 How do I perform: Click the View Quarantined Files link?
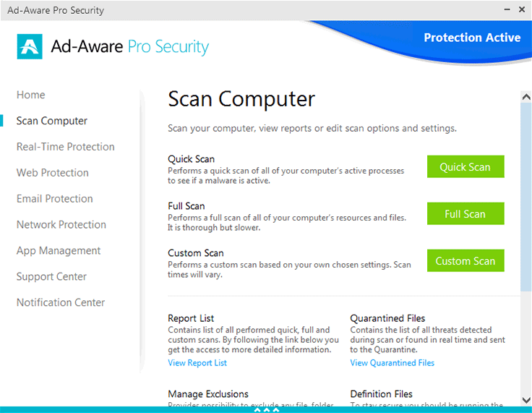pyautogui.click(x=392, y=363)
